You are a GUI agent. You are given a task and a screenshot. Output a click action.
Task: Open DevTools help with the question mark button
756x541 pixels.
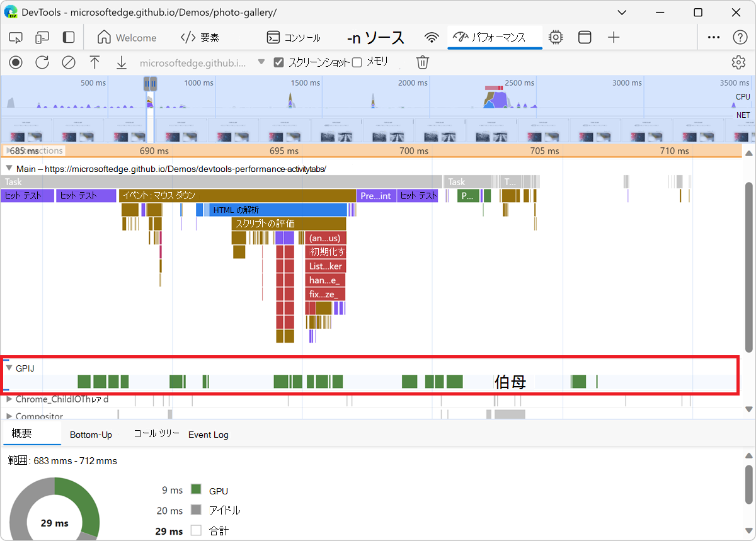742,37
